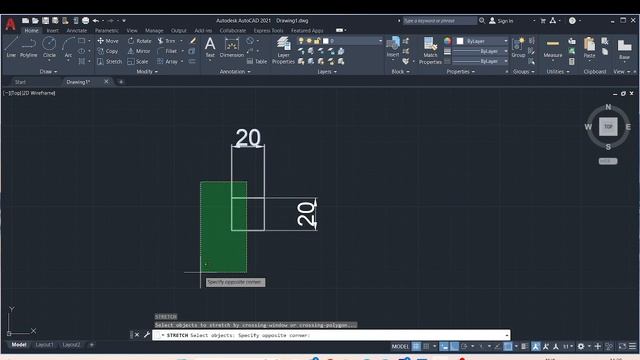
Task: Click the TOP face of ViewCube
Action: [608, 127]
